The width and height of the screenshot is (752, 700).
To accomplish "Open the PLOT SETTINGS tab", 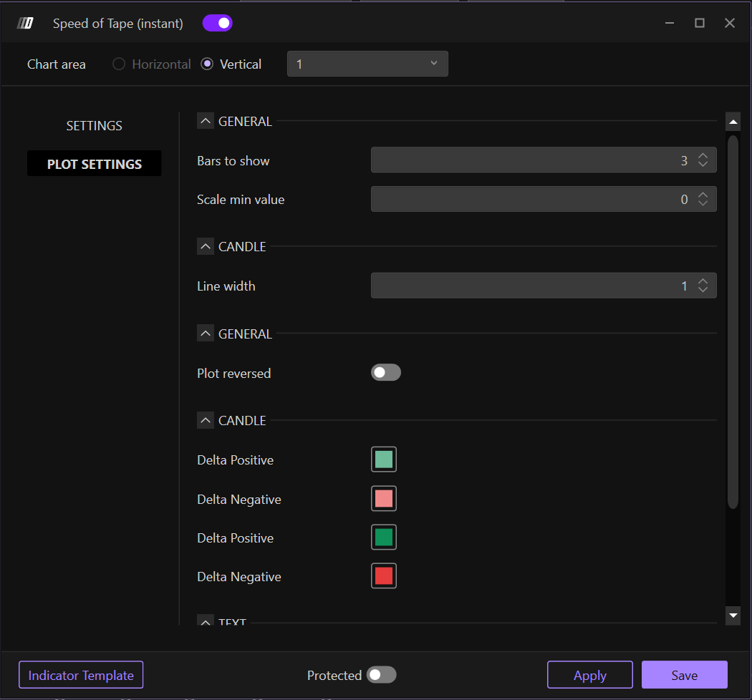I will pos(95,164).
